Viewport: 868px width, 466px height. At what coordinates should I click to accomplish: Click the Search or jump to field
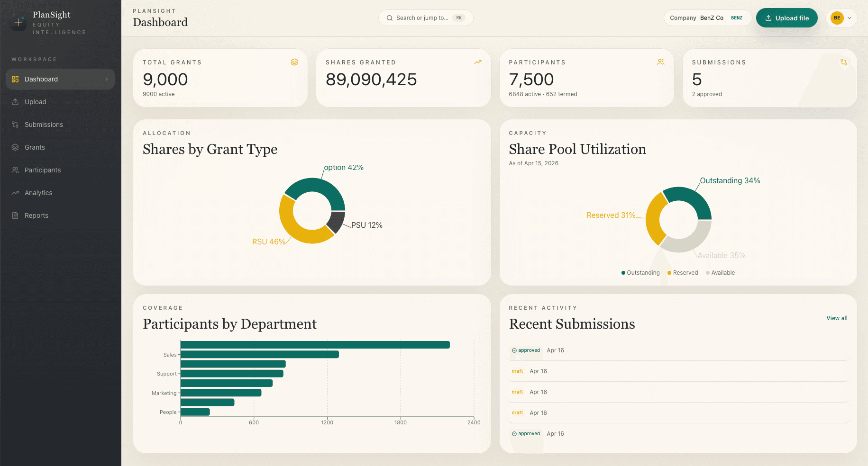tap(425, 18)
